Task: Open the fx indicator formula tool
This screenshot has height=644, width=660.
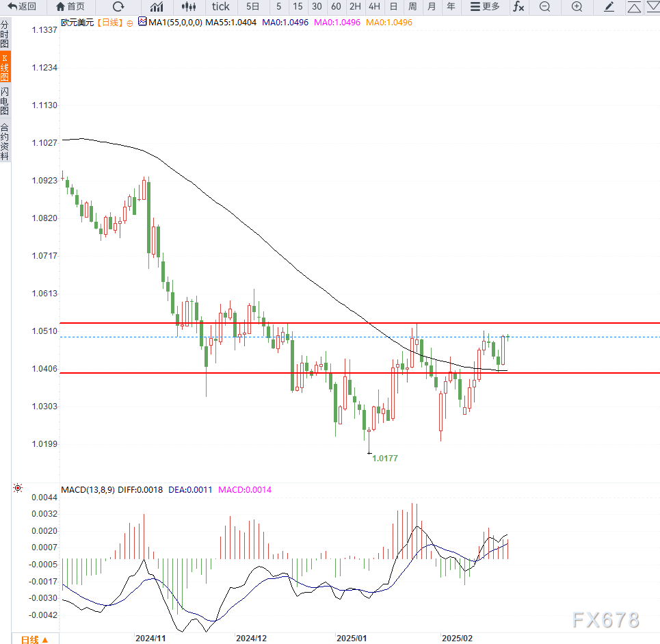Action: 518,7
